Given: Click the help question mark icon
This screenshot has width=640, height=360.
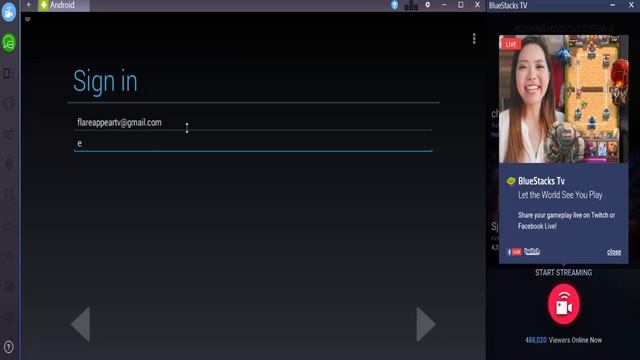Looking at the screenshot, I should coord(9,347).
